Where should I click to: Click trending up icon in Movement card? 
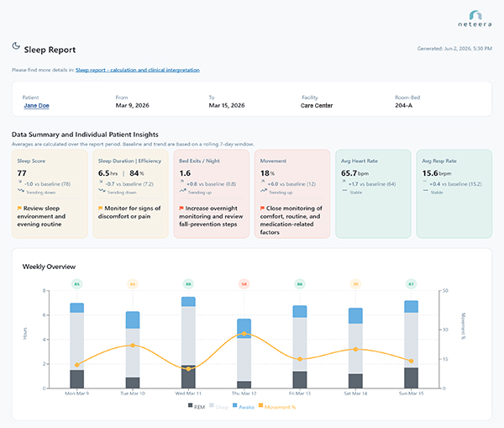[x=264, y=191]
